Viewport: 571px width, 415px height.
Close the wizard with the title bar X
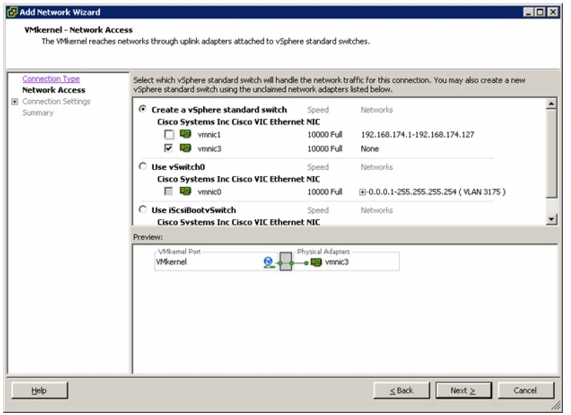pos(553,12)
